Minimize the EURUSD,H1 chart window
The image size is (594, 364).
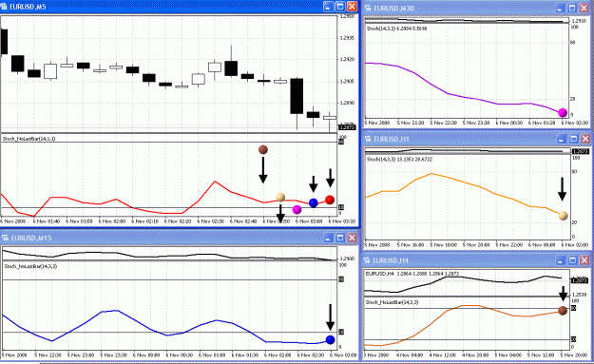point(562,139)
